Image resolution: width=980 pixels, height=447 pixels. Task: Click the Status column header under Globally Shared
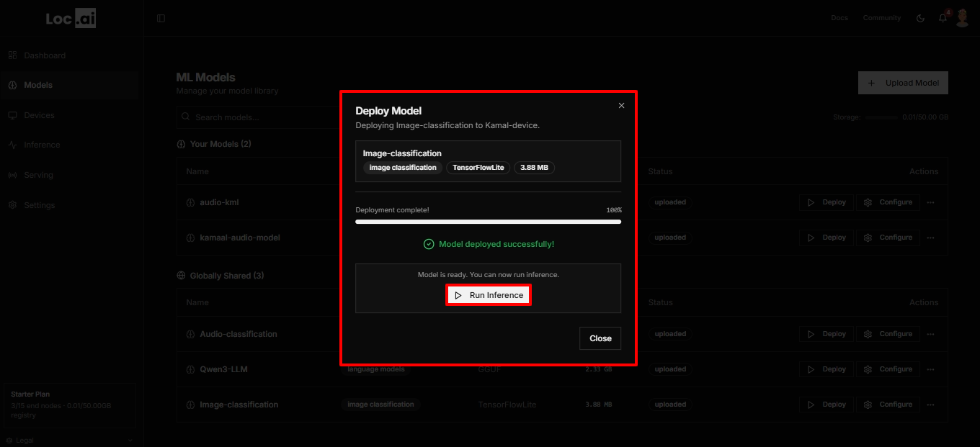[x=660, y=302]
